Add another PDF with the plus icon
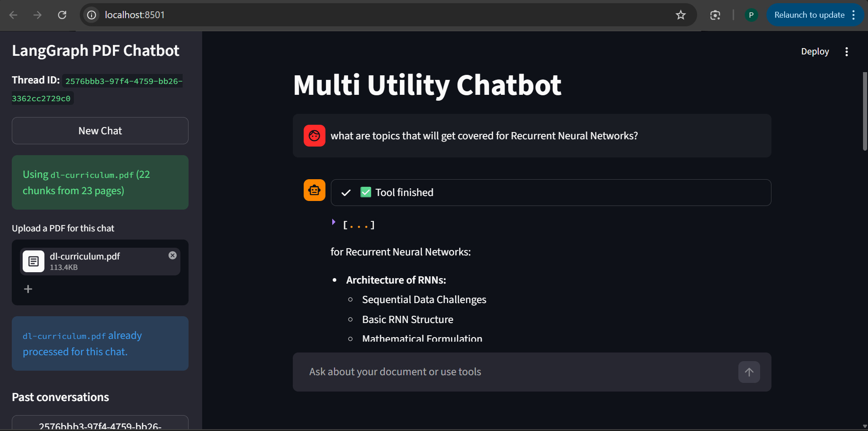Image resolution: width=868 pixels, height=431 pixels. coord(28,289)
